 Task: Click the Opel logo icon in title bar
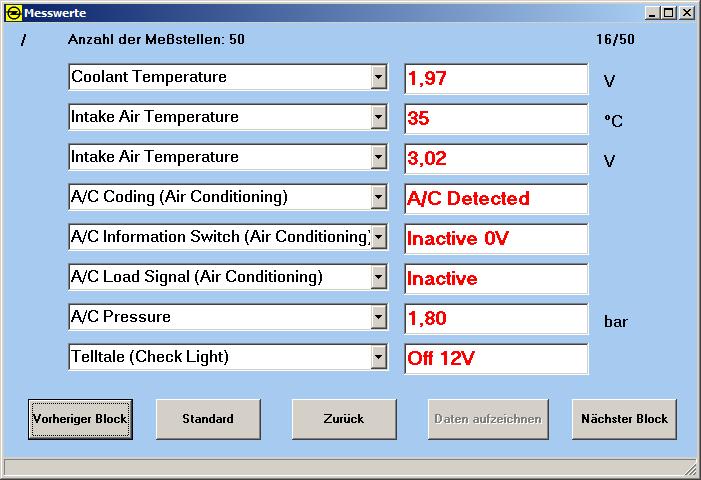click(13, 13)
